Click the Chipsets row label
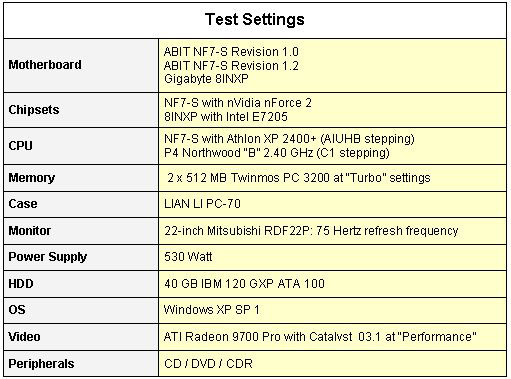The height and width of the screenshot is (379, 511). (34, 110)
